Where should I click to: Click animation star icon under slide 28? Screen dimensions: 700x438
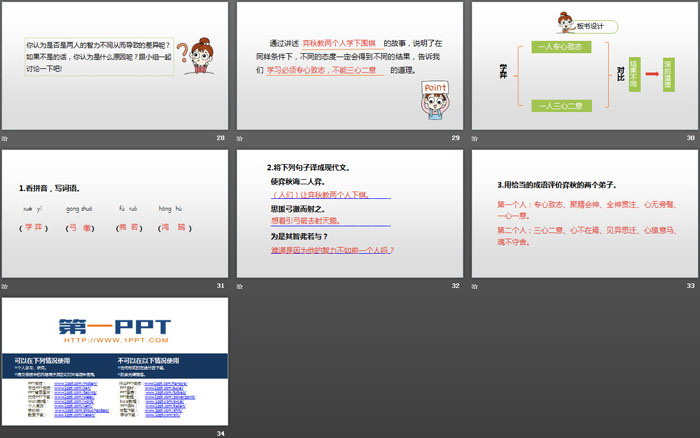[x=5, y=138]
